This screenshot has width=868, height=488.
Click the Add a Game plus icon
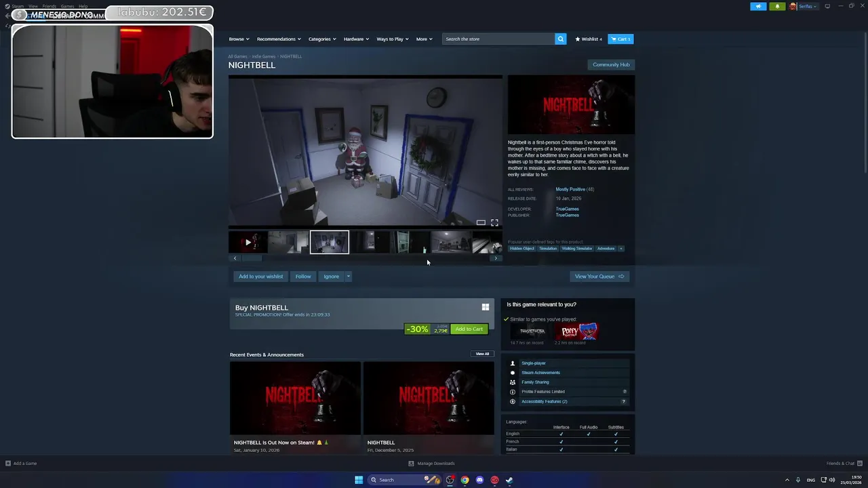tap(8, 464)
